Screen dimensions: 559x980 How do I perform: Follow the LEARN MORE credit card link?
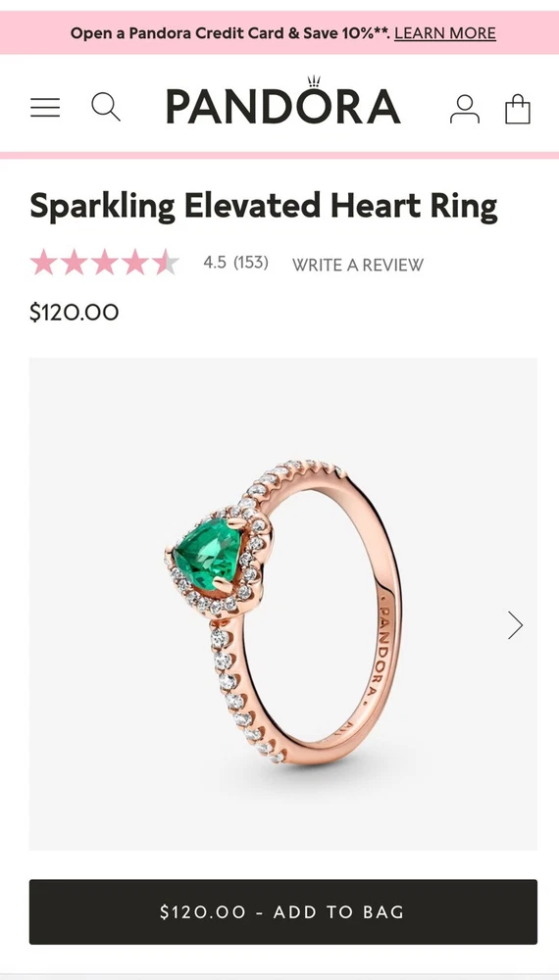445,33
